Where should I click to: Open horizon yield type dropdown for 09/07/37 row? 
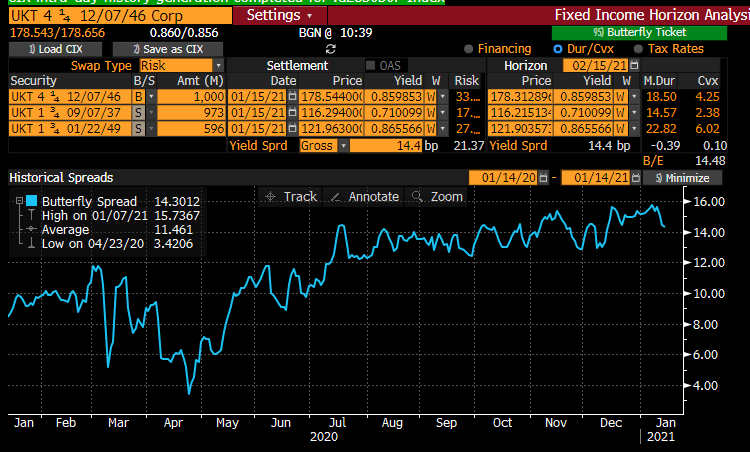[634, 113]
